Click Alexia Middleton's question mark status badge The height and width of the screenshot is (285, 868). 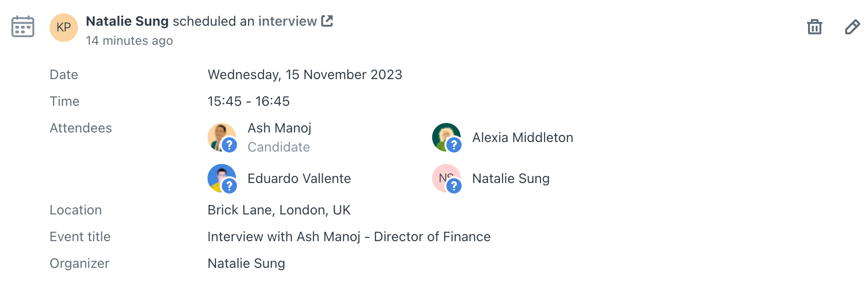[x=454, y=144]
